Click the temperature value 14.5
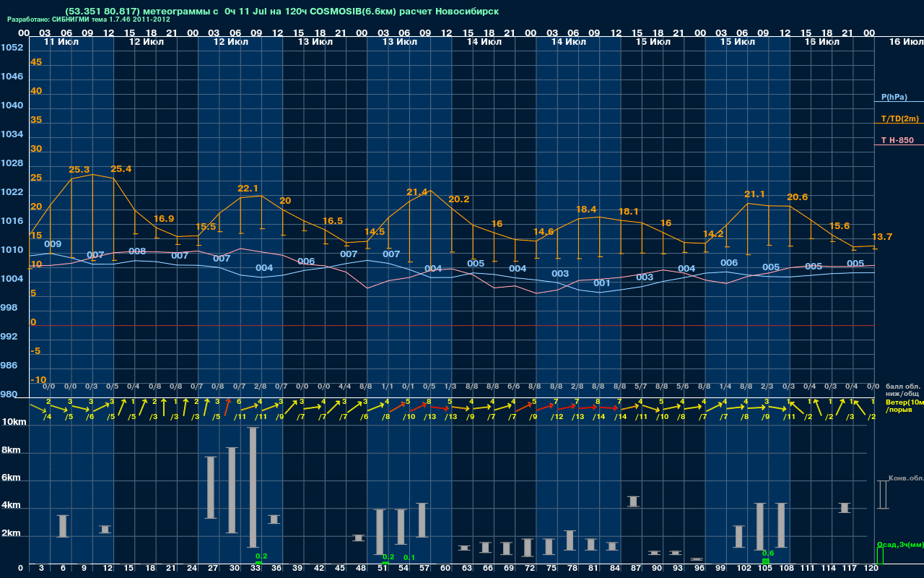Screen dimensions: 924x578 [375, 232]
